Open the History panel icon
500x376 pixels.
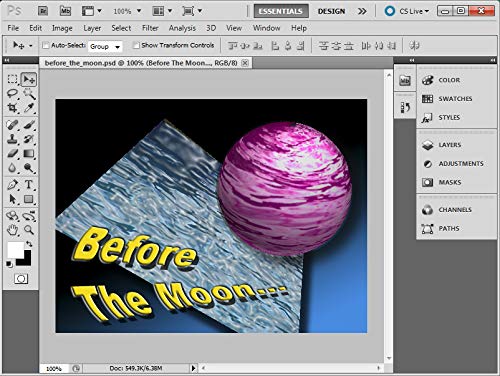405,107
